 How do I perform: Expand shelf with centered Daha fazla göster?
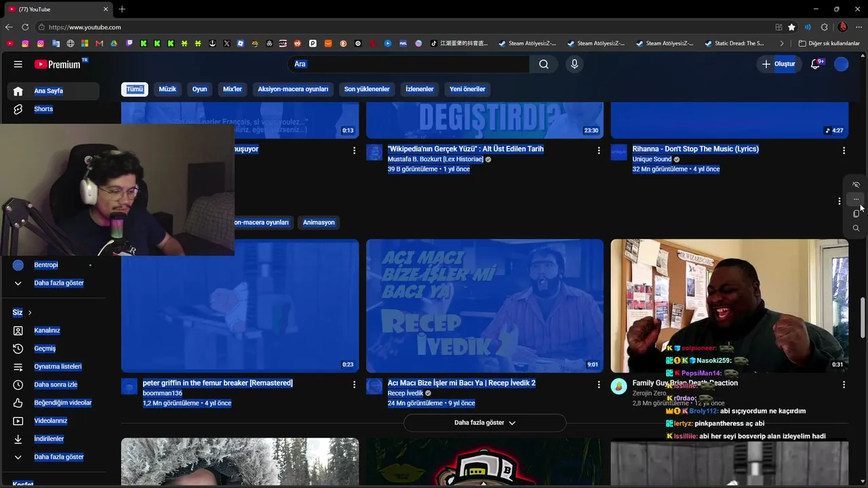click(485, 423)
